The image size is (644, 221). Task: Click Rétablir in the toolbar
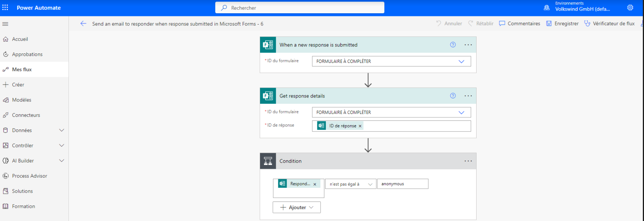coord(480,23)
